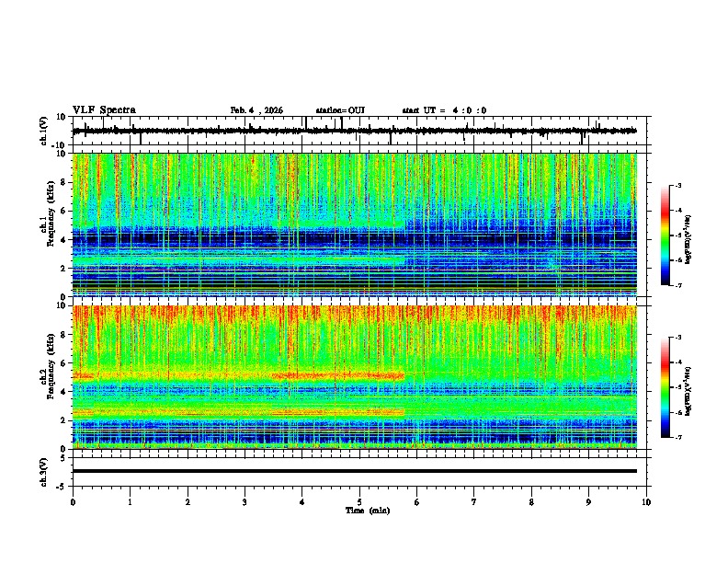
Task: Select the "start UT = 4:0:0" text
Action: pos(444,110)
